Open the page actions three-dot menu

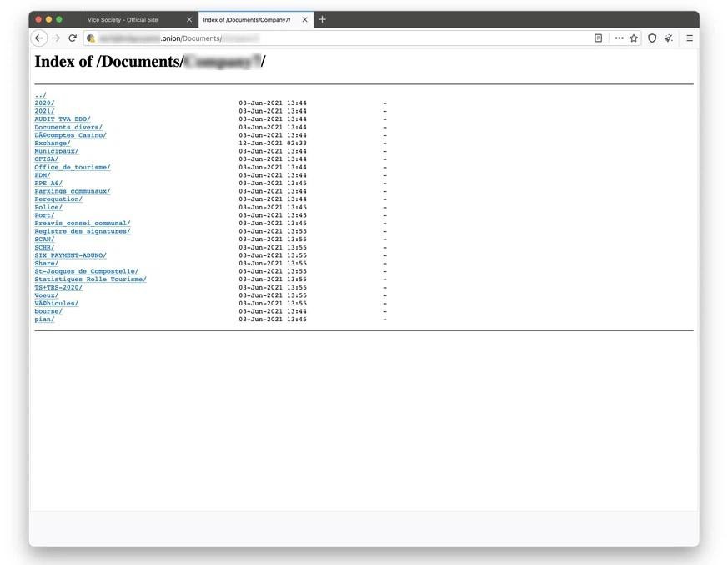click(619, 38)
